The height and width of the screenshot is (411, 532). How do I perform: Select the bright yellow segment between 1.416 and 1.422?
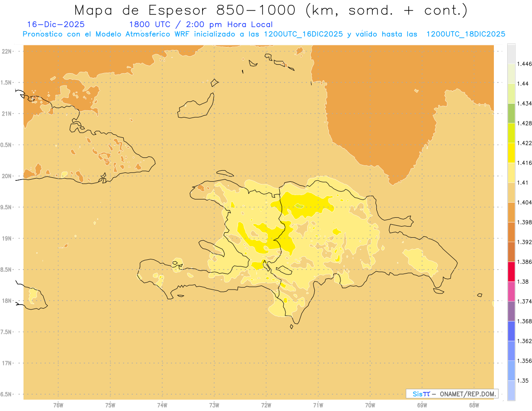[511, 153]
